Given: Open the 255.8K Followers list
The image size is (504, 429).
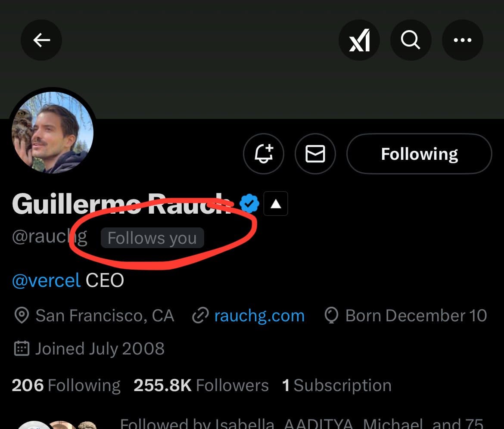Looking at the screenshot, I should (x=201, y=385).
